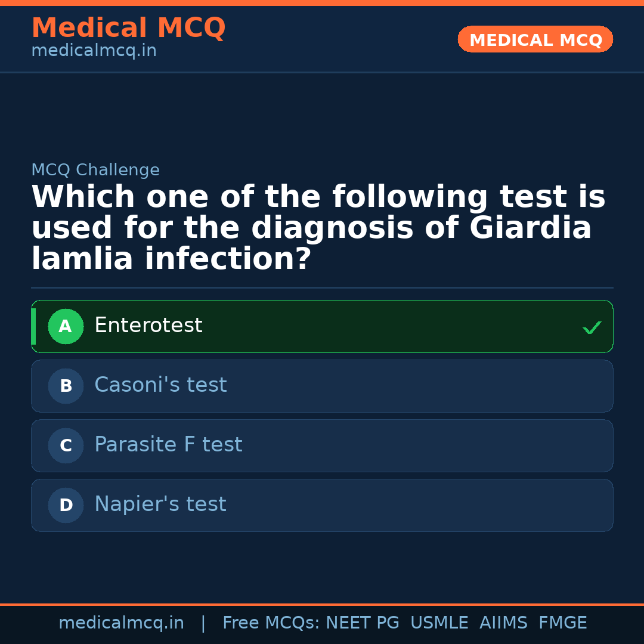Click the orange "Medical MCQ" header title
The width and height of the screenshot is (644, 644).
128,28
